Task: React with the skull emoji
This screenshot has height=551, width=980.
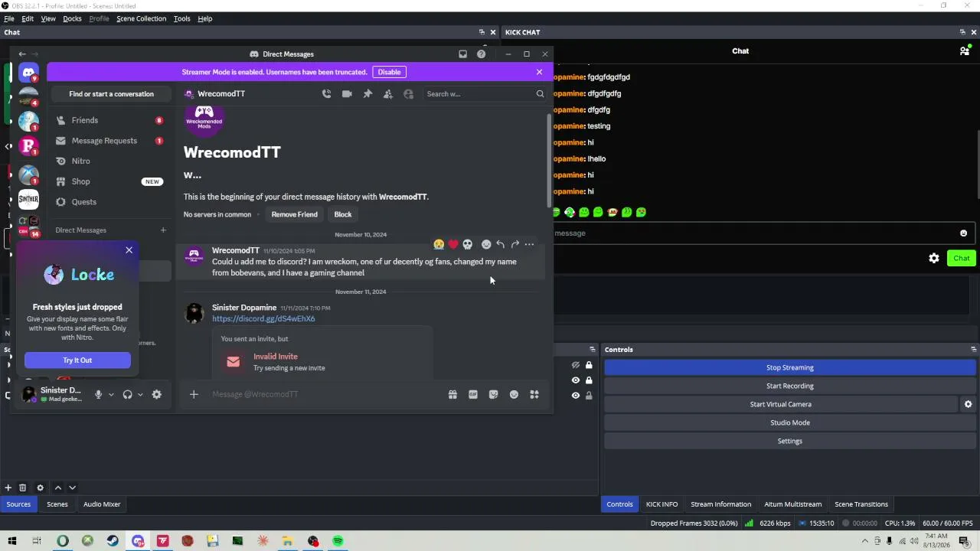Action: [468, 244]
